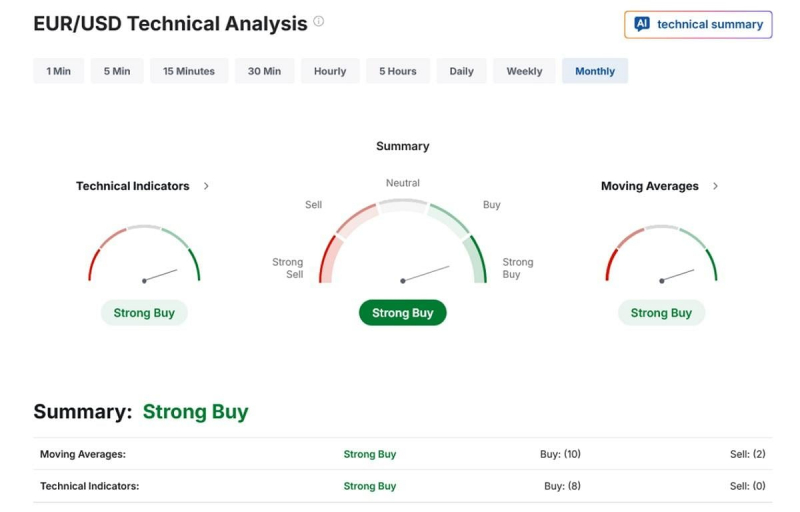The width and height of the screenshot is (800, 512).
Task: Select the 5 Min timeframe tab
Action: (117, 71)
